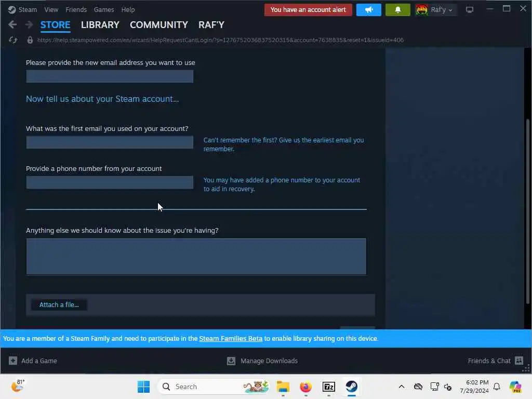This screenshot has width=532, height=399.
Task: Switch to Big Picture mode monitor icon
Action: pyautogui.click(x=470, y=9)
